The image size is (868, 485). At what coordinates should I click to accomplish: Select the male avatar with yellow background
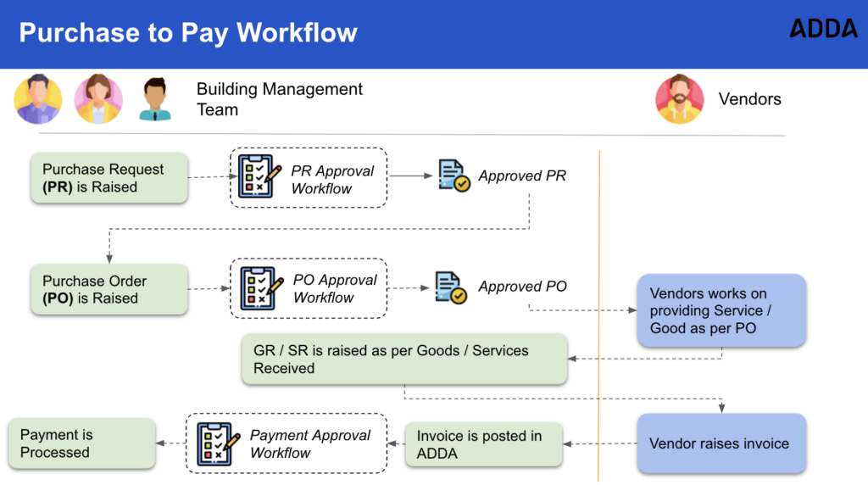(x=37, y=98)
